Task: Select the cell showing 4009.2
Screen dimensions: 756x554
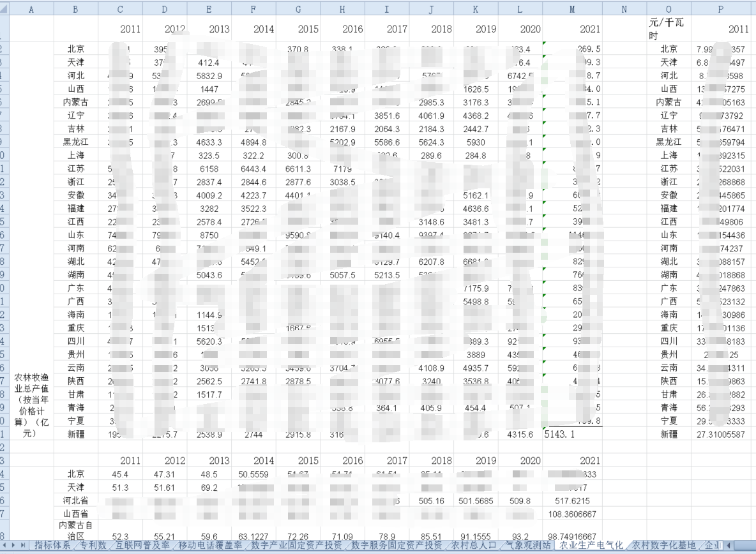Action: click(209, 195)
